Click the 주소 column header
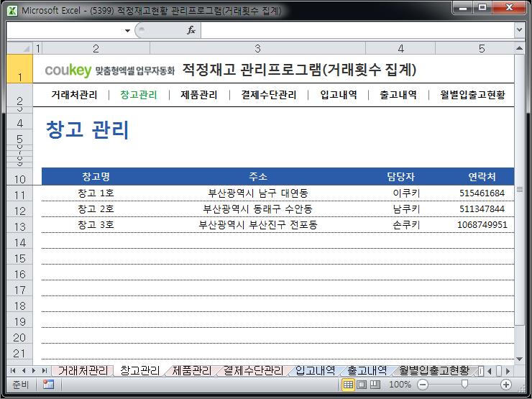 coord(258,176)
